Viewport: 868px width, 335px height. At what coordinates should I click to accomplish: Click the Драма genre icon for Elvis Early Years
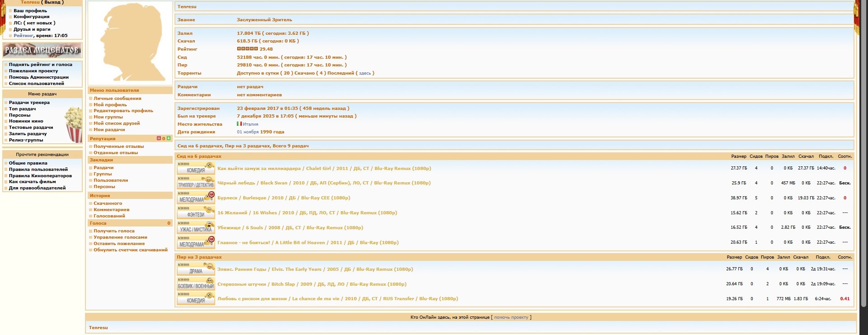[196, 269]
